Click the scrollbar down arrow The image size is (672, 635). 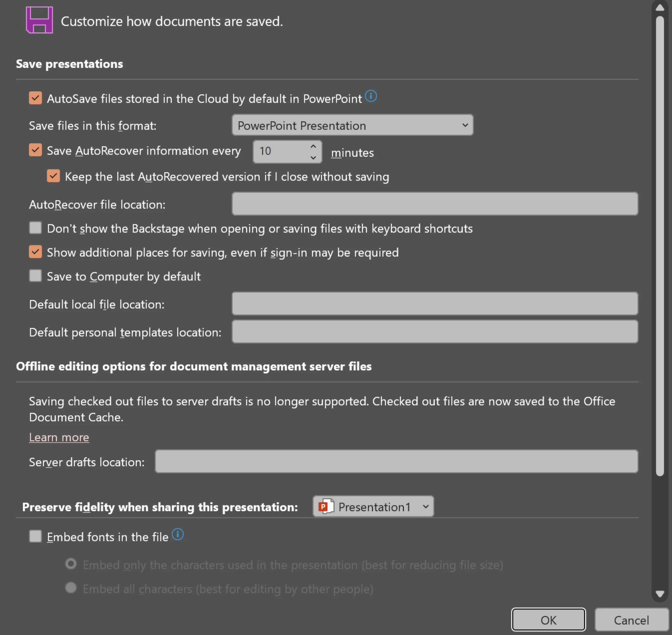pos(660,593)
